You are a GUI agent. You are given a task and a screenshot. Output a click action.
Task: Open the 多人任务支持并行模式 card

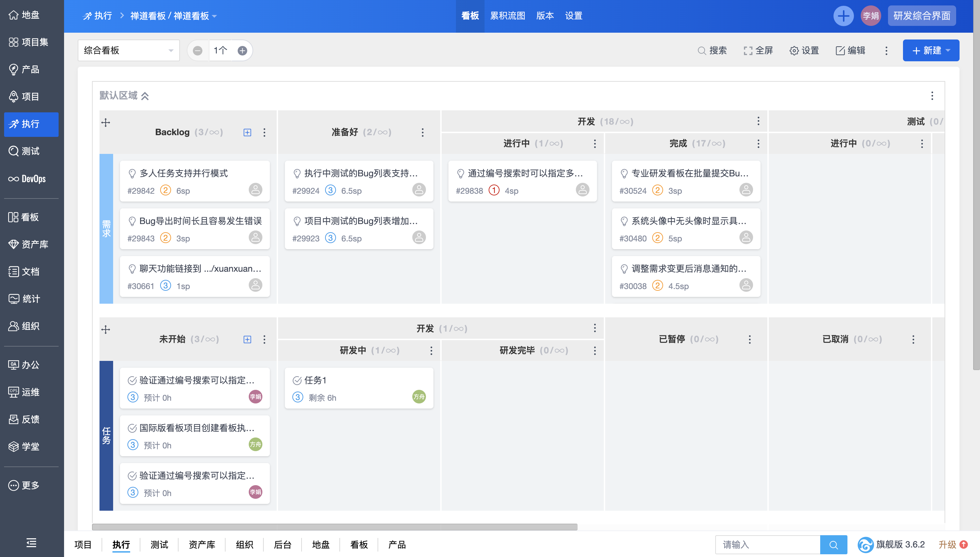click(x=195, y=181)
